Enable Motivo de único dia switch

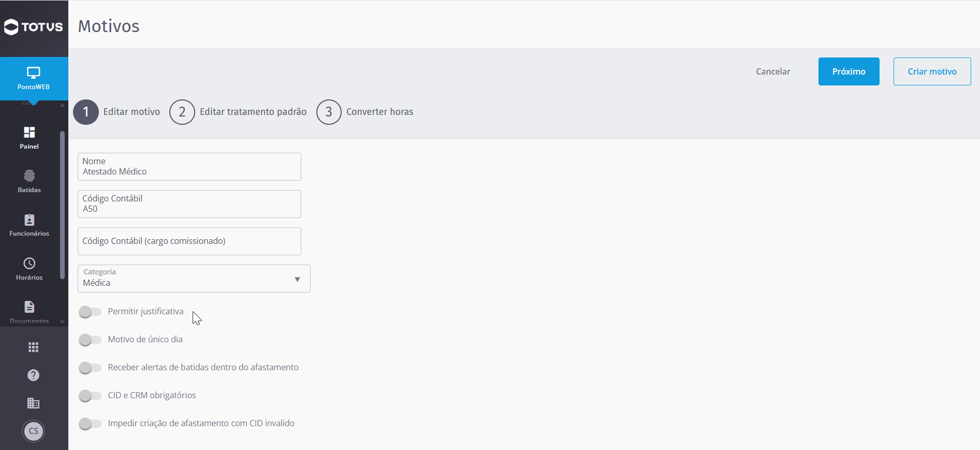point(90,340)
